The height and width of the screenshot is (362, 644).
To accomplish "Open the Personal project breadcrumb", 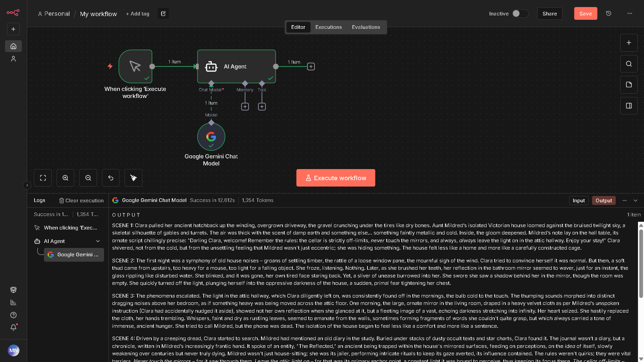I will (54, 14).
